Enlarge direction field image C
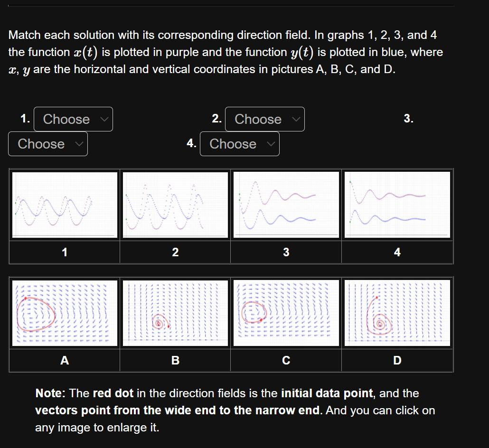 [x=286, y=313]
